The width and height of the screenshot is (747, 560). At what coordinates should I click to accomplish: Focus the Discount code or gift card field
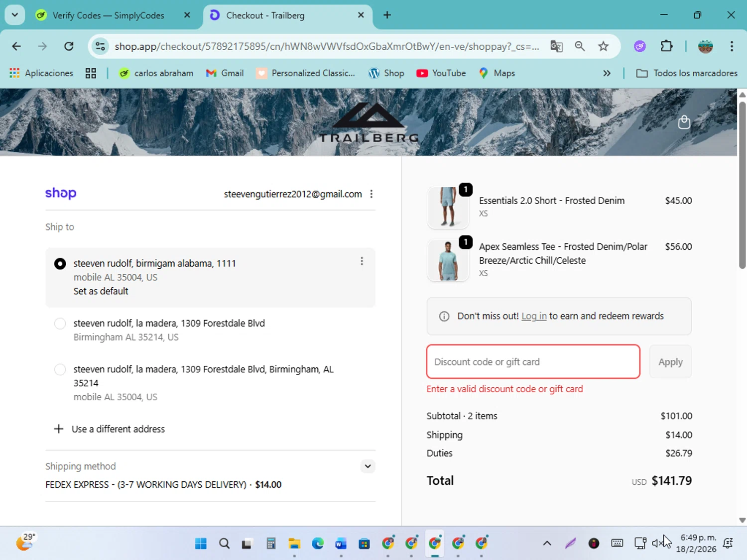point(533,362)
